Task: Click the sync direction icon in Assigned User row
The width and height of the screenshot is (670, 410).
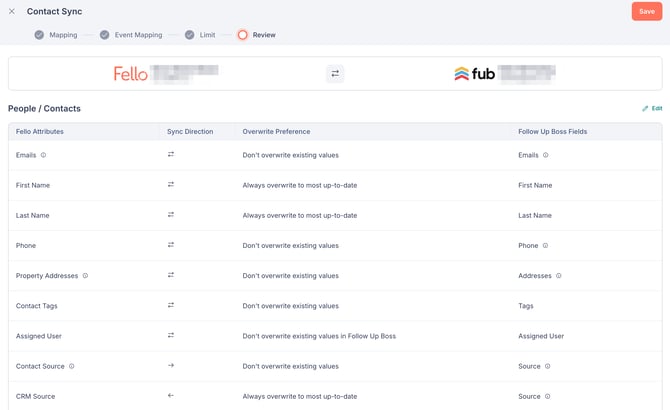Action: tap(171, 336)
